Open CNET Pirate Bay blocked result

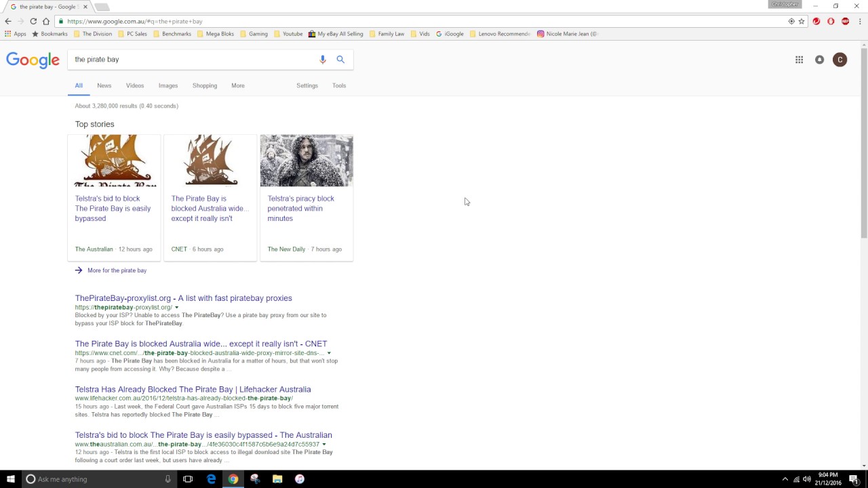click(201, 344)
